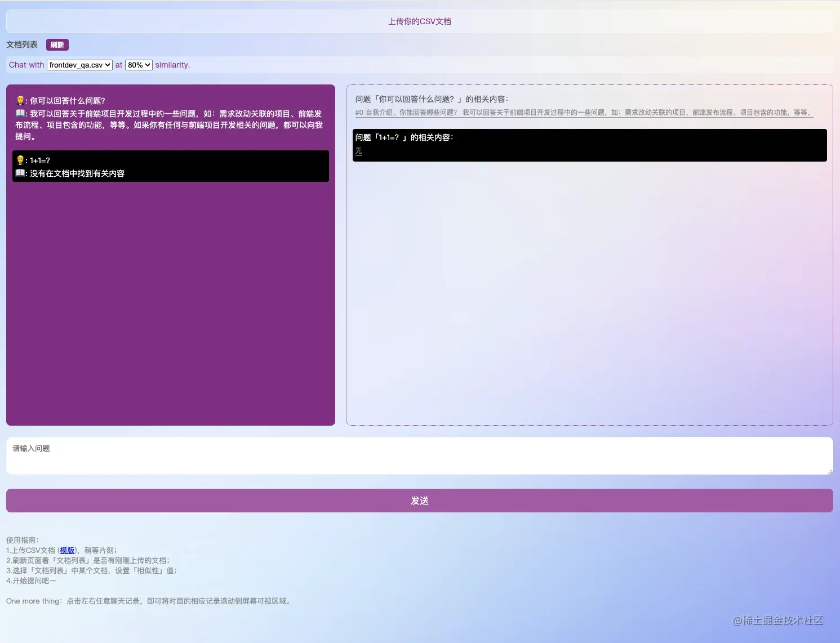Click guide step 4.开始提问吧～
This screenshot has width=840, height=643.
[31, 581]
